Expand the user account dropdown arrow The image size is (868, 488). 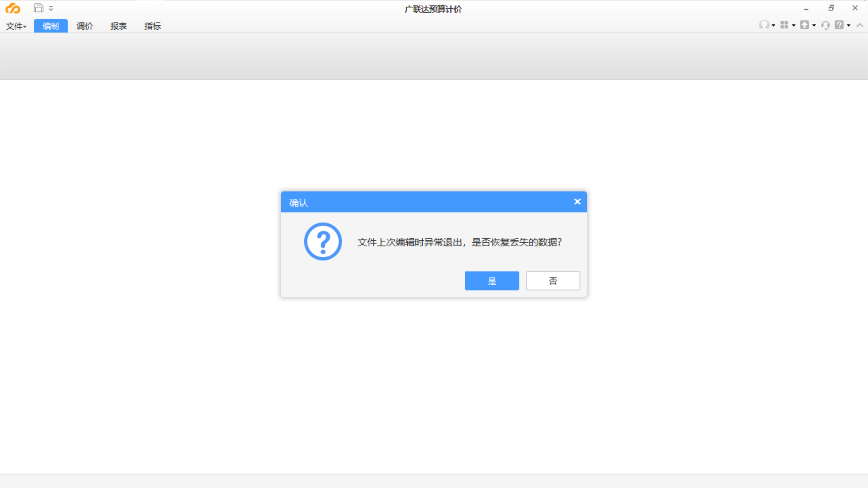pyautogui.click(x=774, y=26)
